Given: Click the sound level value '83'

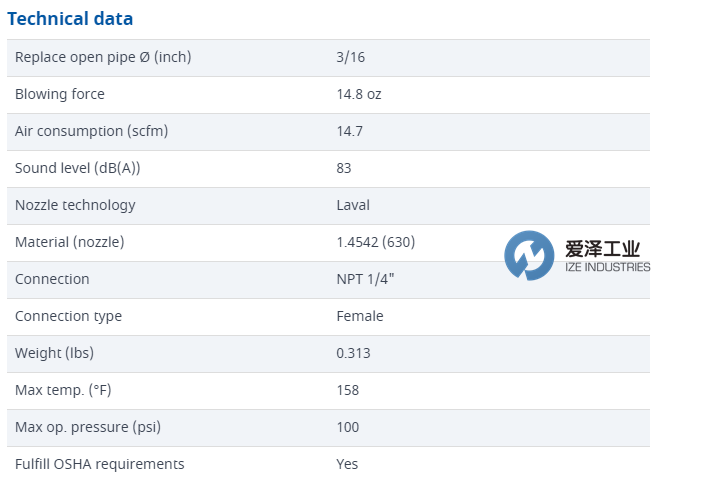Looking at the screenshot, I should tap(344, 168).
